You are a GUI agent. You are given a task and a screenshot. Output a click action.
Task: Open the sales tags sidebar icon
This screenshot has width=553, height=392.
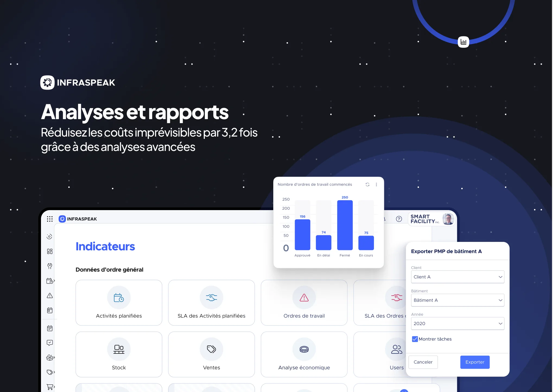(x=50, y=372)
